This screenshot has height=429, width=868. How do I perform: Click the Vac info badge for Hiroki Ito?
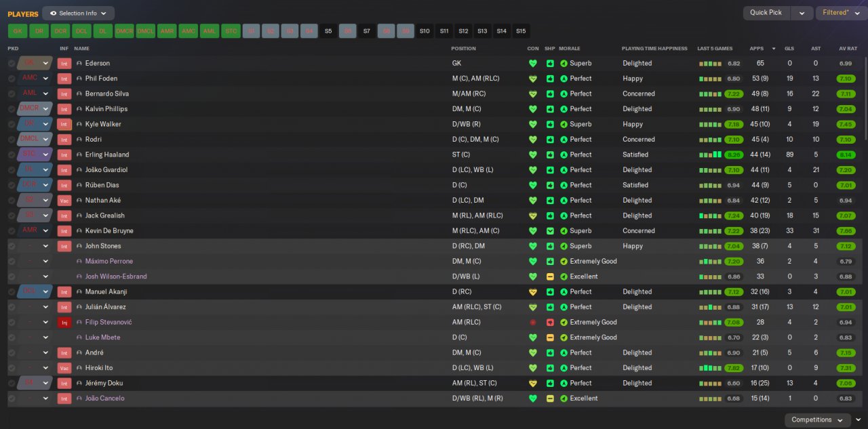click(64, 368)
